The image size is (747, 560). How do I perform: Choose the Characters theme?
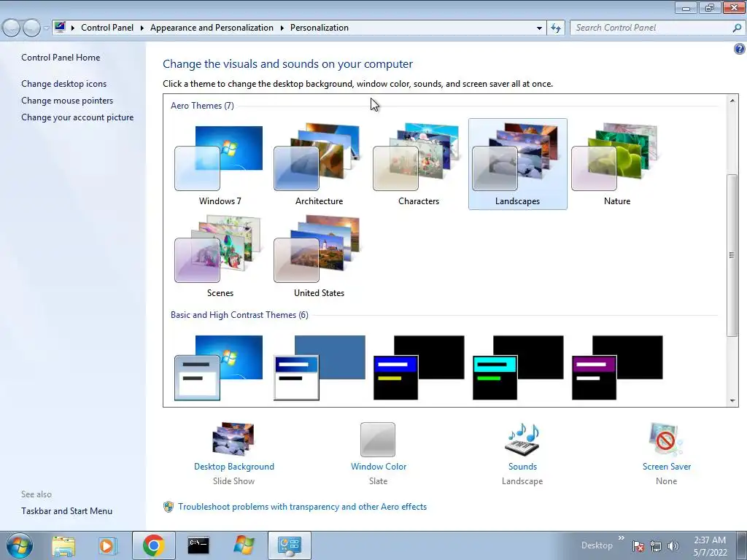pyautogui.click(x=418, y=164)
